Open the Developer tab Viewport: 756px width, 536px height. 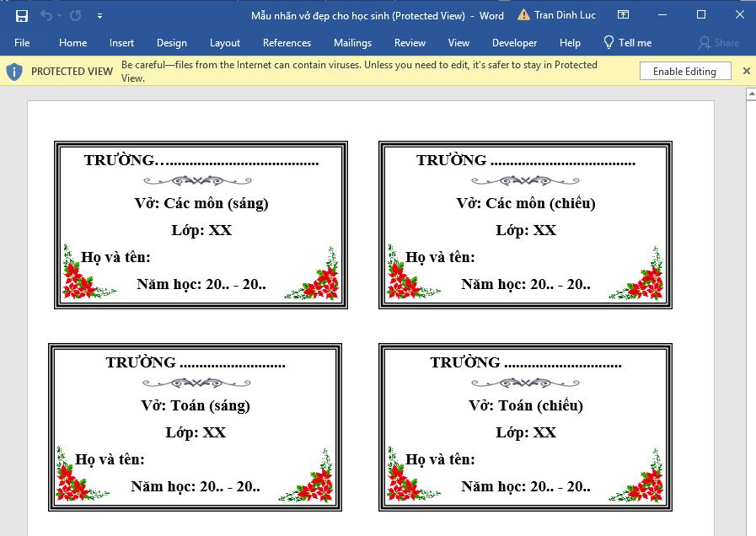[514, 42]
